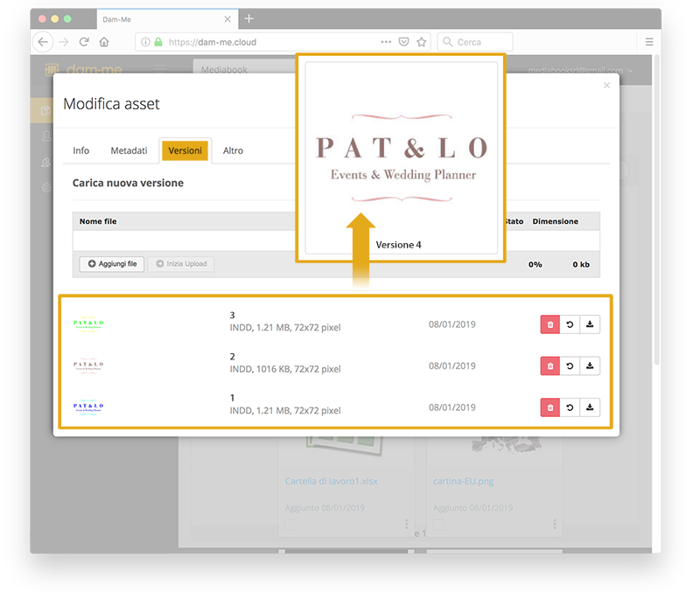
Task: Go to the browser home page
Action: click(104, 42)
